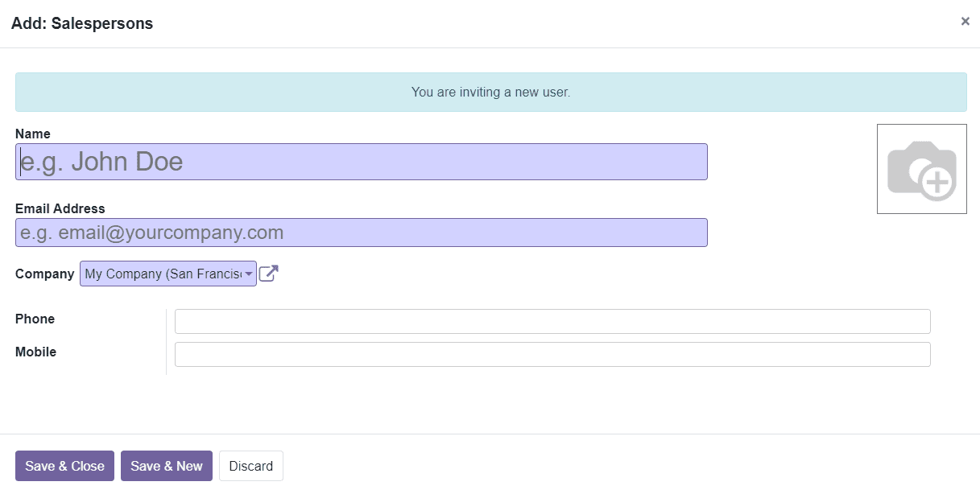The height and width of the screenshot is (494, 980).
Task: Click the Name input field
Action: pyautogui.click(x=361, y=161)
